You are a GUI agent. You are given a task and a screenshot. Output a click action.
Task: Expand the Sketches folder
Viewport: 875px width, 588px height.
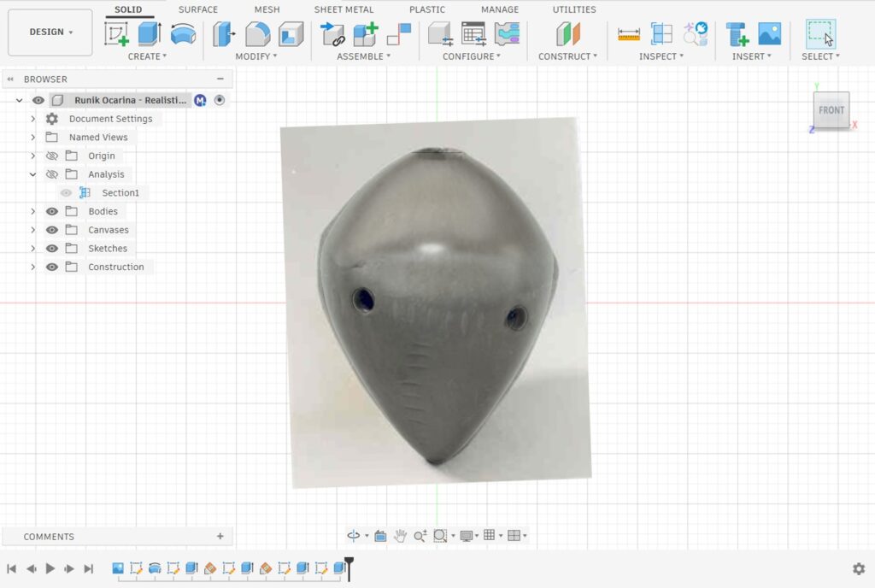tap(33, 248)
